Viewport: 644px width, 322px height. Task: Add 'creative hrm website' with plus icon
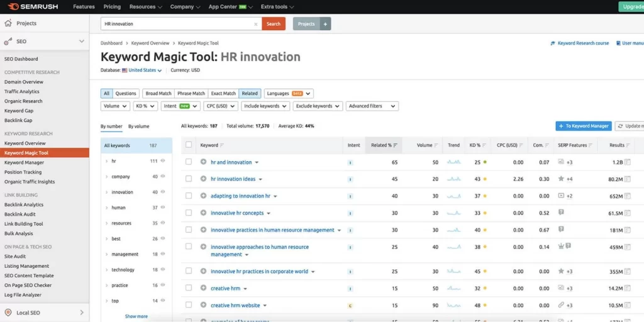(x=203, y=305)
